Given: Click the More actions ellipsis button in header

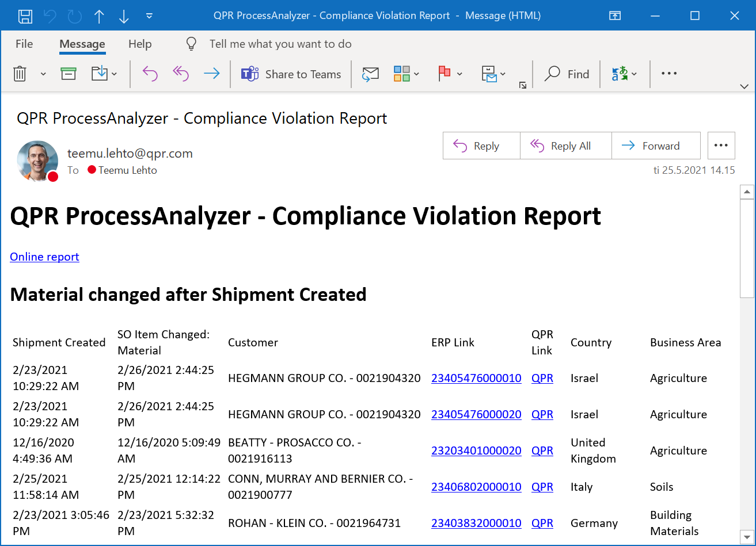Looking at the screenshot, I should [x=721, y=146].
